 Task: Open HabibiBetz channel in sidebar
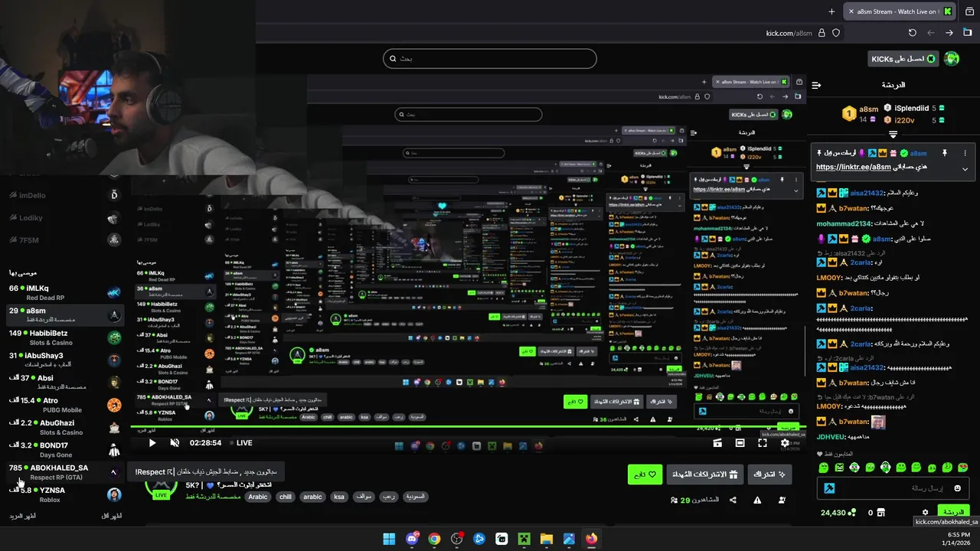(65, 337)
